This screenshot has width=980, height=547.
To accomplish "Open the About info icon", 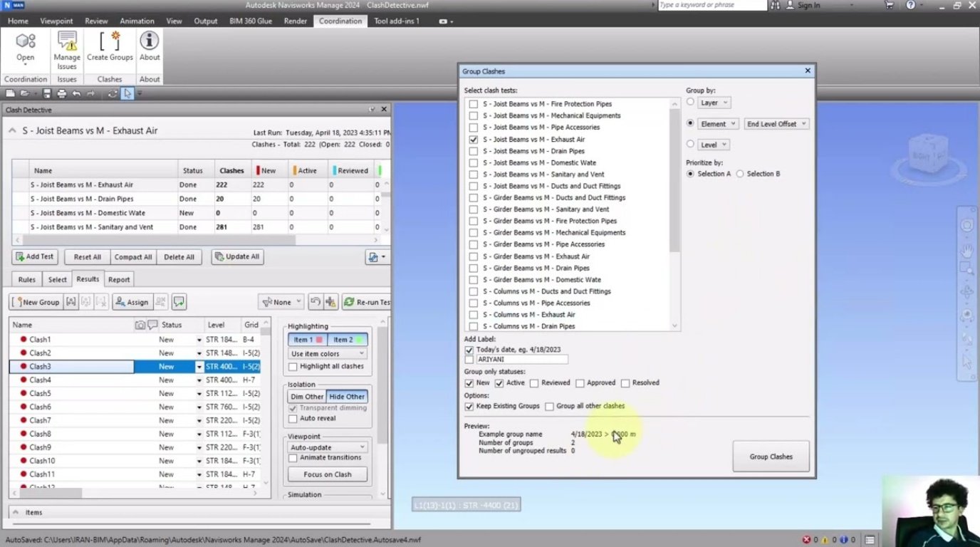I will [150, 47].
